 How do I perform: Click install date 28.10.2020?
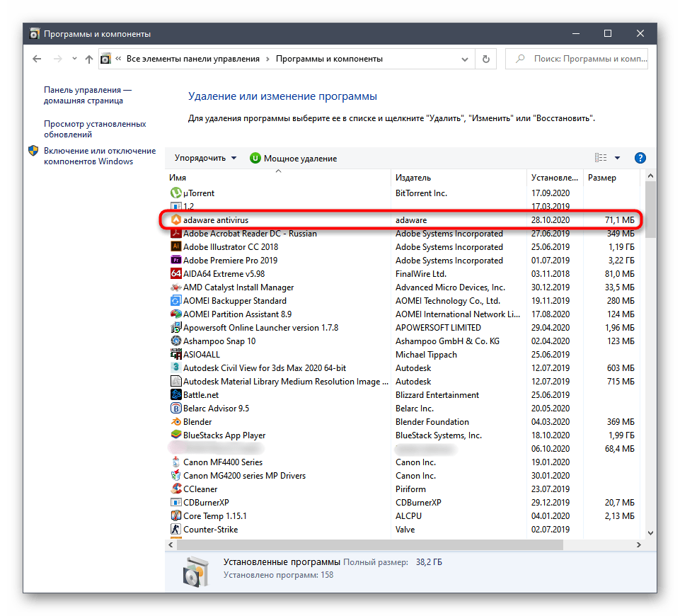coord(551,220)
